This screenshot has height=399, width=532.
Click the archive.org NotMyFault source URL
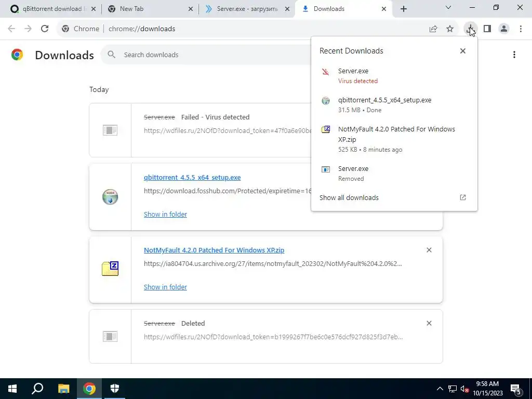[x=273, y=263]
